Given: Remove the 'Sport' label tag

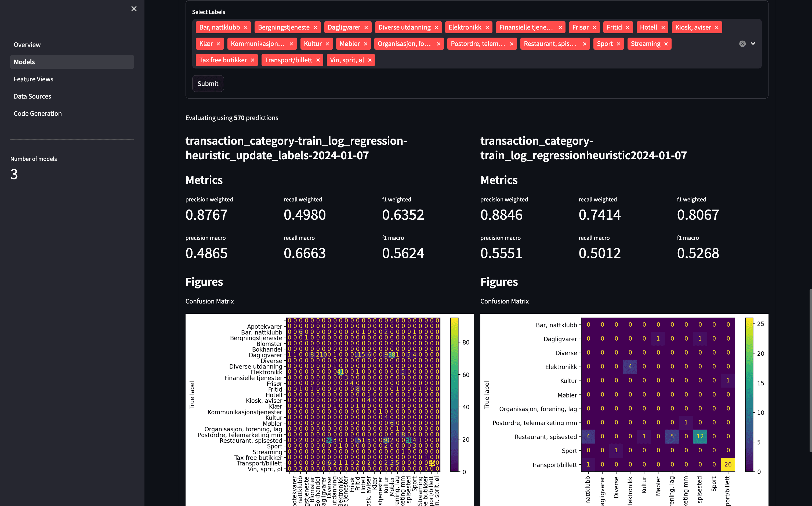Looking at the screenshot, I should tap(619, 44).
